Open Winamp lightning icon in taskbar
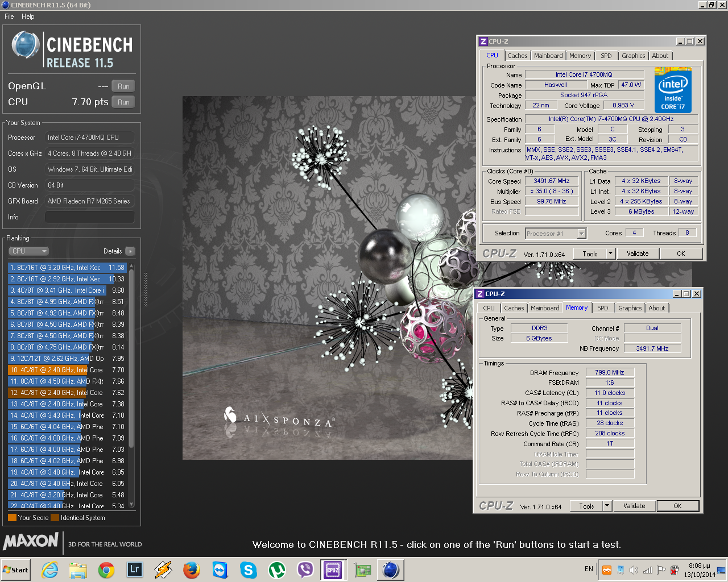This screenshot has height=582, width=728. pyautogui.click(x=163, y=569)
